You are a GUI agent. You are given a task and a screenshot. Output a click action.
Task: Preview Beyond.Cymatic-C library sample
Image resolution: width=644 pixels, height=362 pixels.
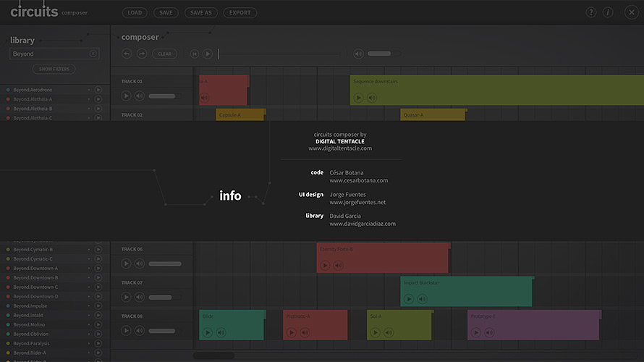coord(98,259)
